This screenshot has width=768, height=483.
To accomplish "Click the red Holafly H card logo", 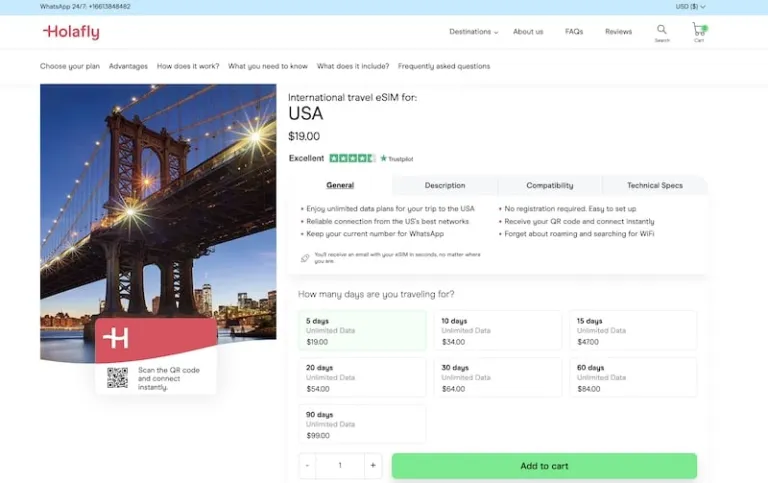I will tap(116, 339).
